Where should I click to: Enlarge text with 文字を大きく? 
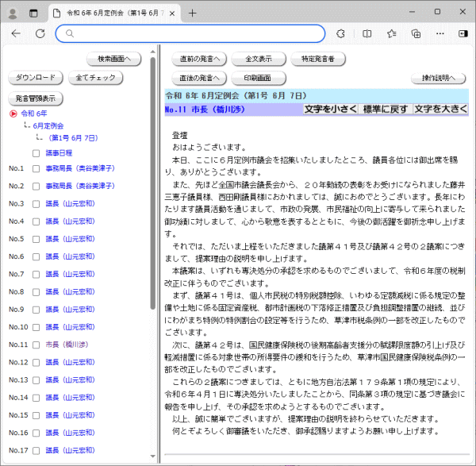pyautogui.click(x=441, y=109)
